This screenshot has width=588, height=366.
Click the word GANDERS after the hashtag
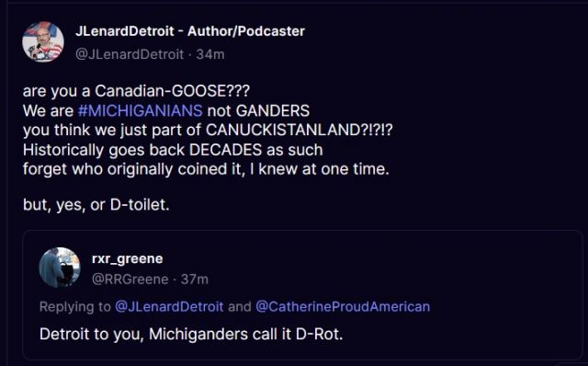point(273,110)
